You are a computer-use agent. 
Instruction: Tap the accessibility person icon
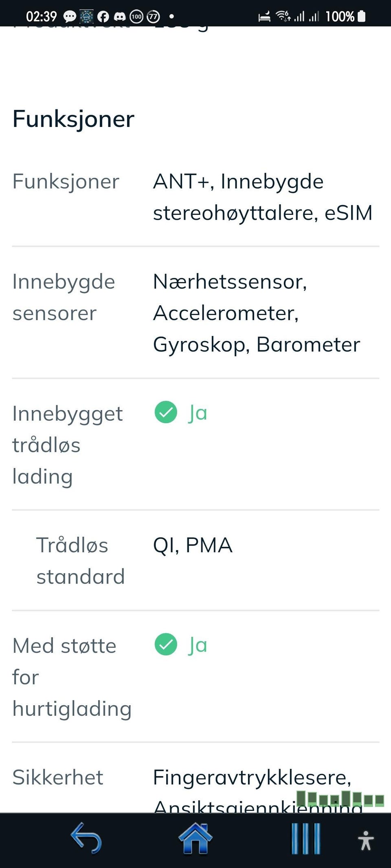[366, 840]
